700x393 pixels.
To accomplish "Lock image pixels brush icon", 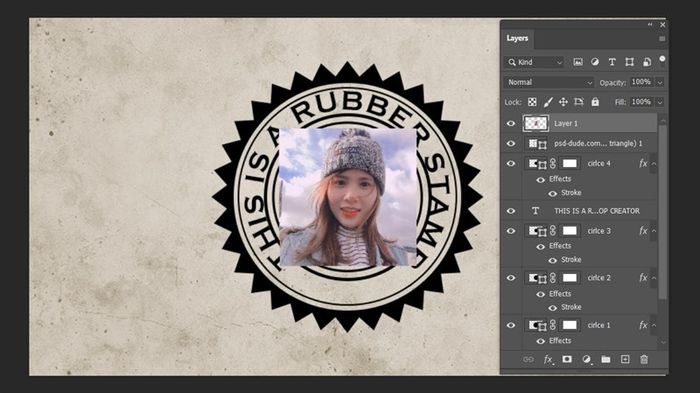I will (548, 102).
